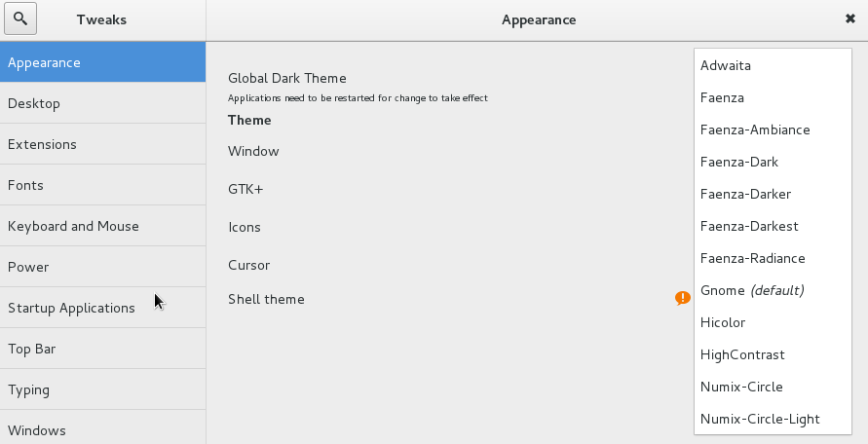868x444 pixels.
Task: Select Faenza-Dark in the list
Action: coord(773,162)
